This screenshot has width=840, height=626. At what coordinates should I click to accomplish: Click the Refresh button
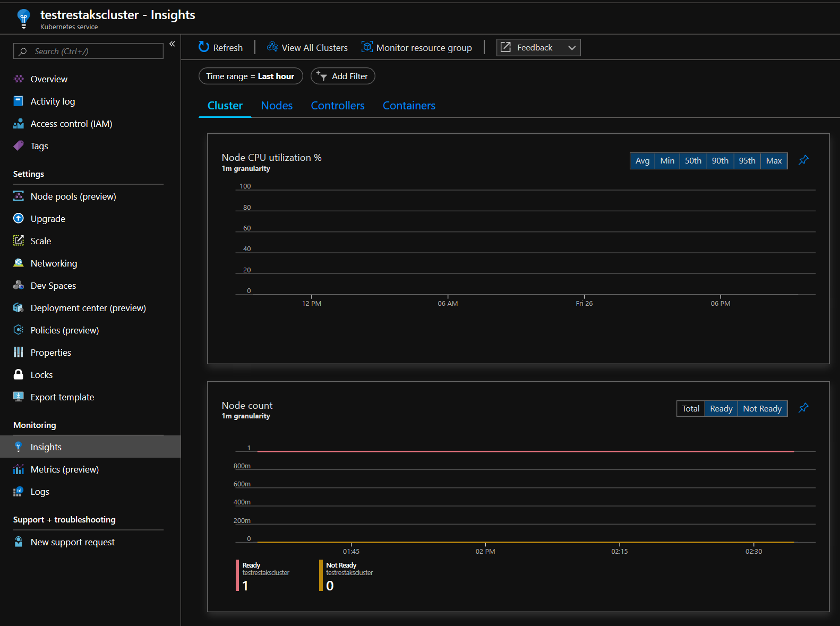(x=220, y=48)
